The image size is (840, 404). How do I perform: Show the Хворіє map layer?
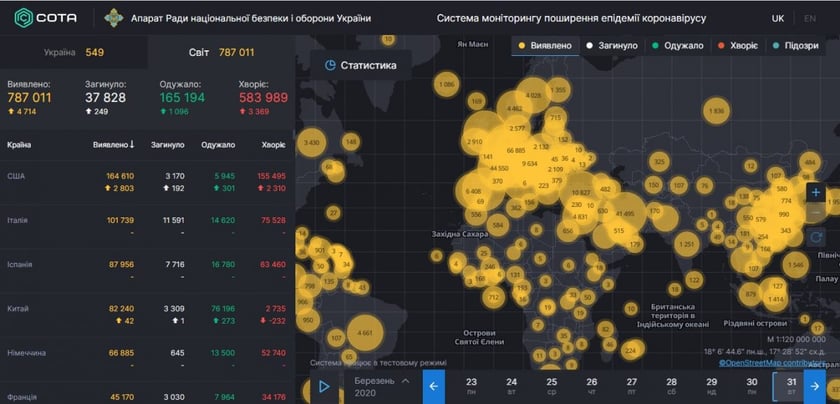pos(739,45)
